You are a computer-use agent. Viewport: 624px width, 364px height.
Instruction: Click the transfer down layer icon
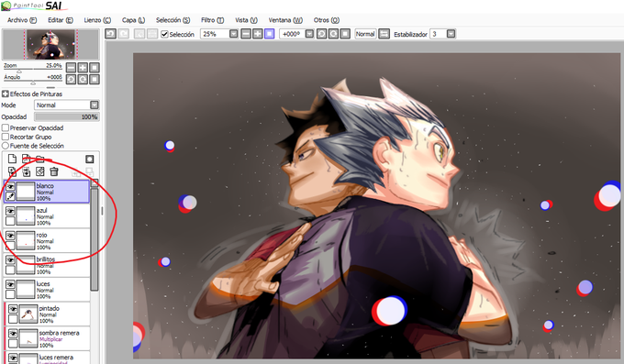click(12, 171)
